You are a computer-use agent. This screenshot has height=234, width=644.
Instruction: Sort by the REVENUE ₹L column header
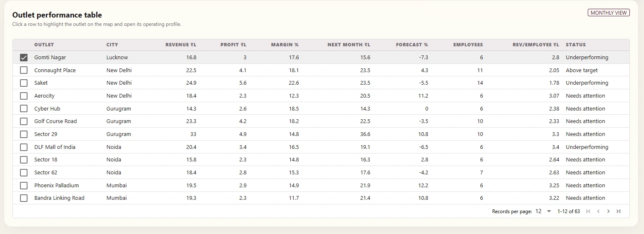coord(181,45)
